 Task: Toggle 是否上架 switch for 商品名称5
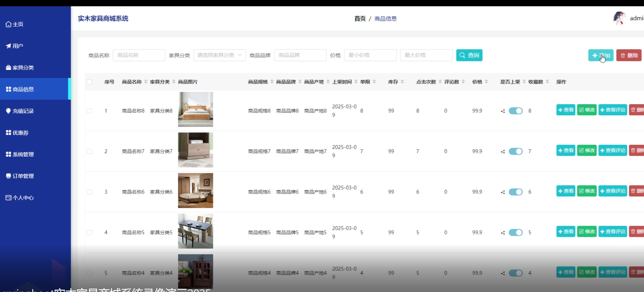516,232
